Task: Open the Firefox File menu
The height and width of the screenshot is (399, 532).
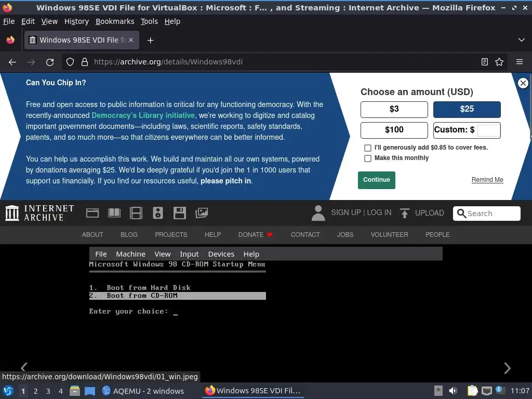Action: [9, 21]
